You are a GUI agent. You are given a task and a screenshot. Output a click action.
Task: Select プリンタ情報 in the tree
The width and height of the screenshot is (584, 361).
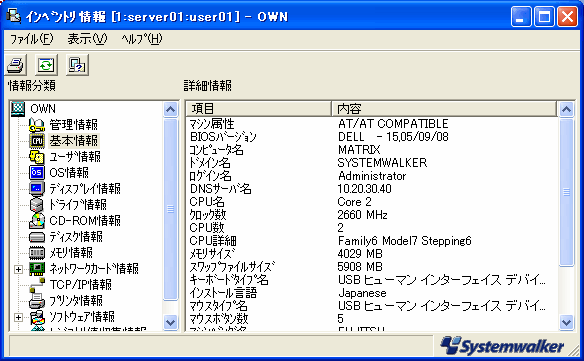click(x=76, y=301)
